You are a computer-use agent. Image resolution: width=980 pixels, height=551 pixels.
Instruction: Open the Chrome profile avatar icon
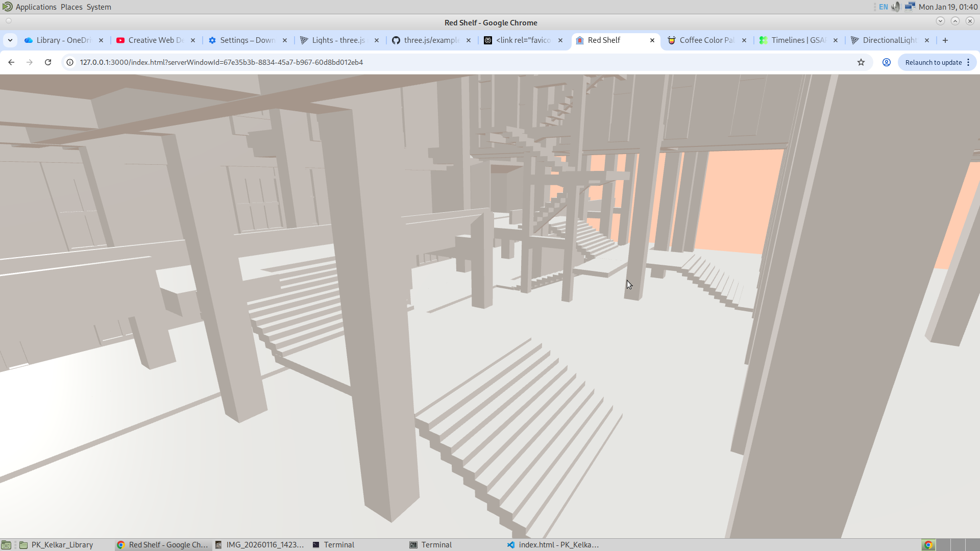click(x=887, y=62)
